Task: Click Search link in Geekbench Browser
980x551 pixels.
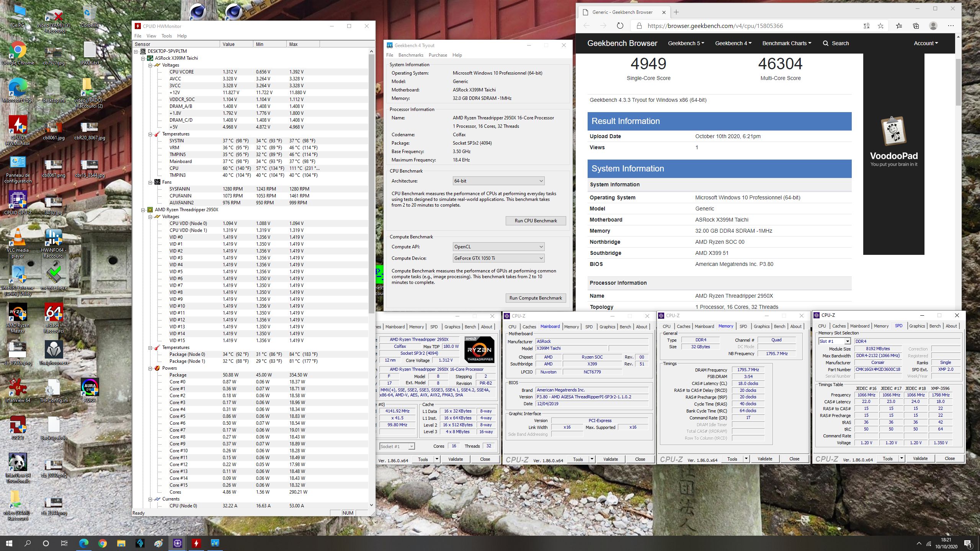Action: (836, 43)
